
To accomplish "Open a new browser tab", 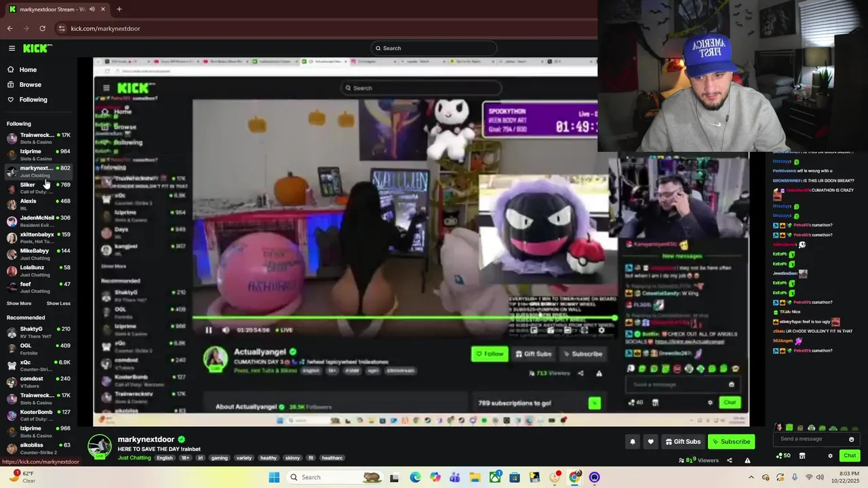I will point(119,9).
